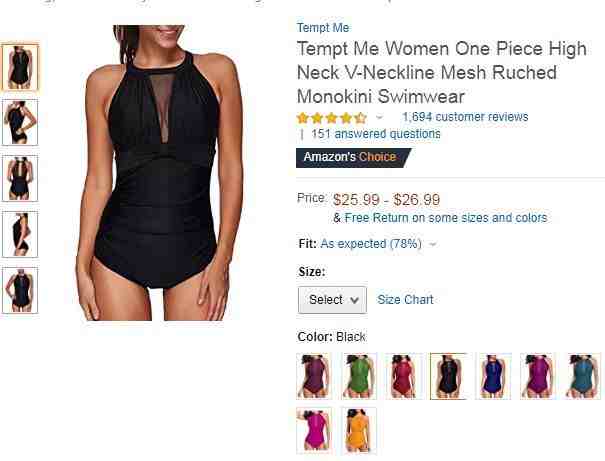Viewport: 605px width, 461px height.
Task: Expand the star rating breakdown arrow
Action: (379, 117)
